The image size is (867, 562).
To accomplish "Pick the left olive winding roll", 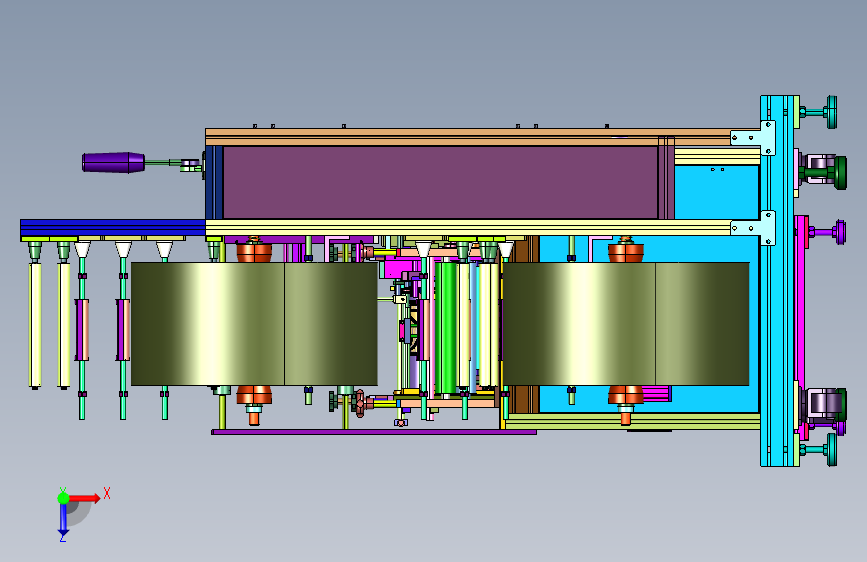I will tap(254, 324).
